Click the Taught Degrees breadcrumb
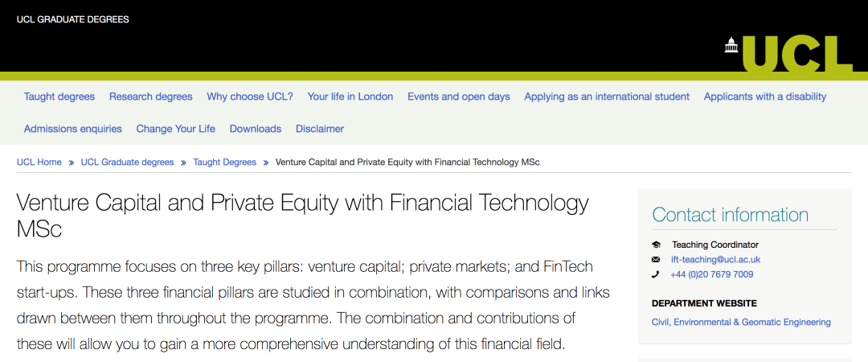 (224, 162)
